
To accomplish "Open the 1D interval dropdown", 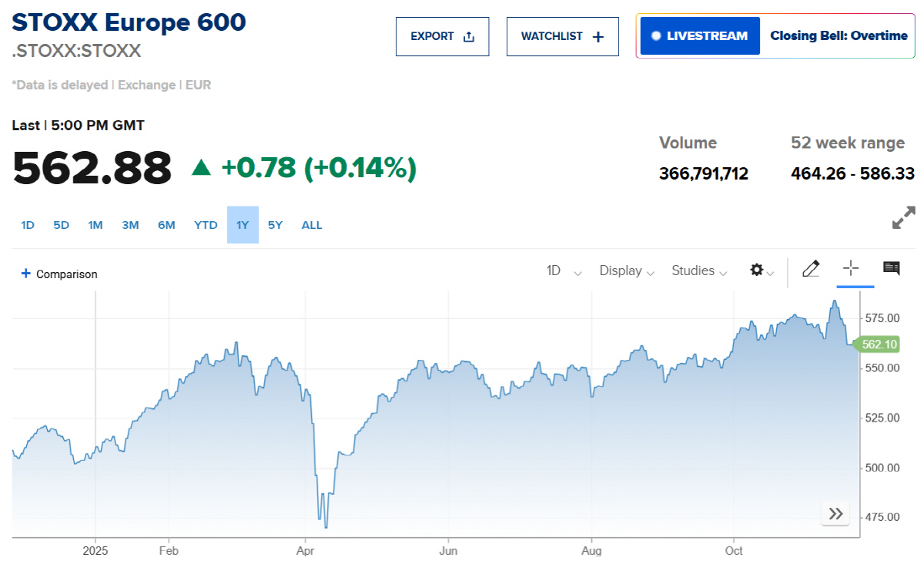I will pos(563,270).
